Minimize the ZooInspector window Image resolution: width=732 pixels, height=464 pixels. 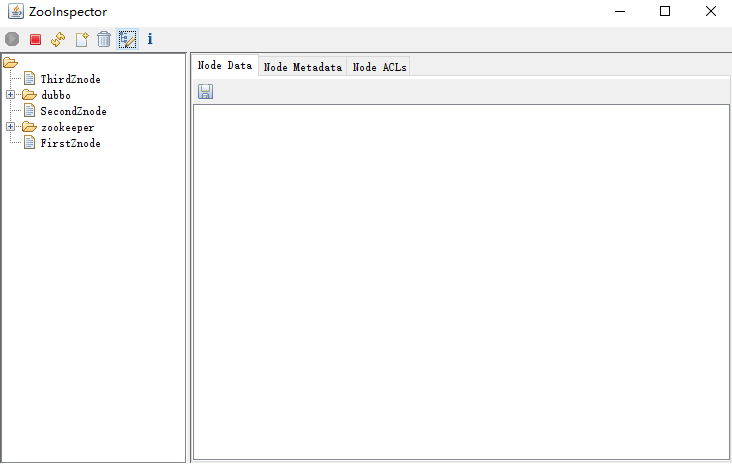pos(620,11)
